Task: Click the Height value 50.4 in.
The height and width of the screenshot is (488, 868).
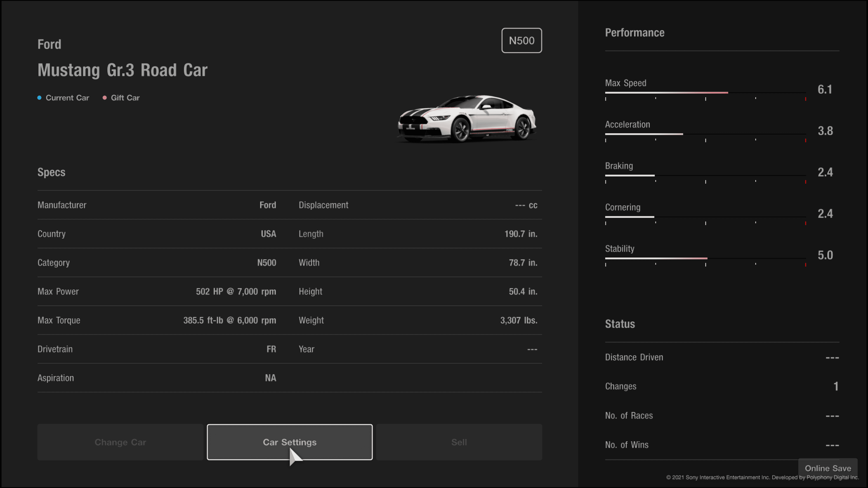Action: (523, 291)
